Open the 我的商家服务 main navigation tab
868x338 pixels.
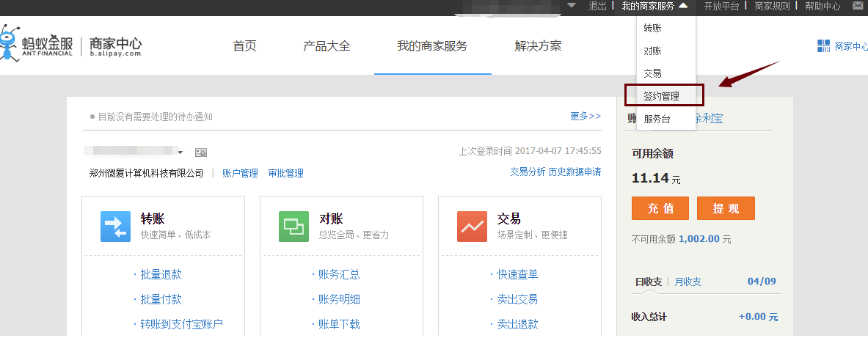pos(432,46)
